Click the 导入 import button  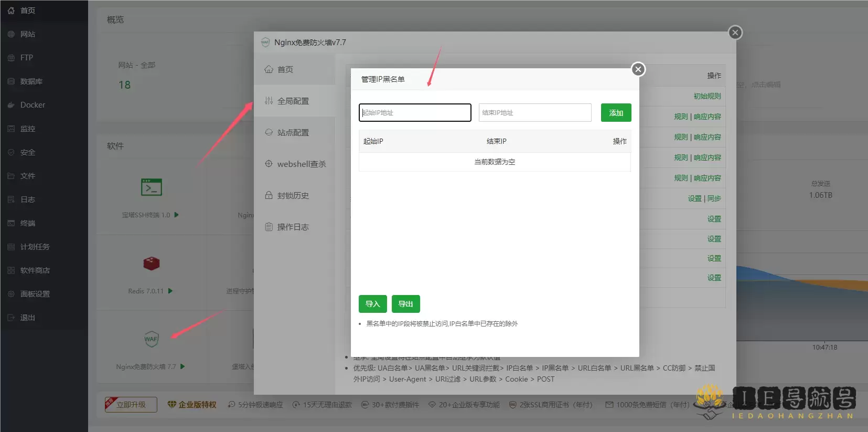(373, 304)
